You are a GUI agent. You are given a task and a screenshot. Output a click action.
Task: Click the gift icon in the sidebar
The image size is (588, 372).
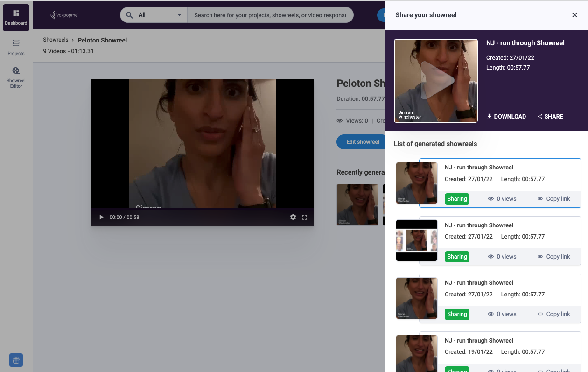click(x=16, y=360)
